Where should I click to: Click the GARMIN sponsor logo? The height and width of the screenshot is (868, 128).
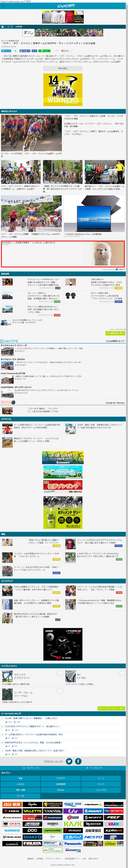click(x=12, y=844)
